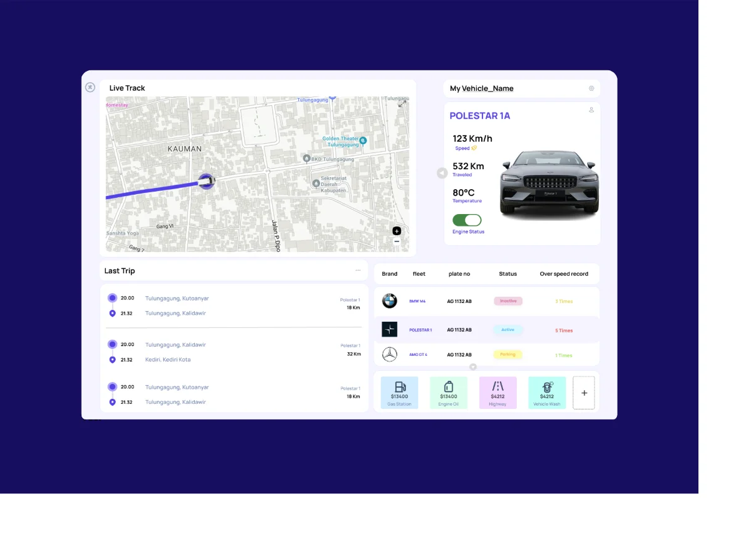Open the Engine Oil expense card
This screenshot has width=747, height=560.
[x=448, y=393]
